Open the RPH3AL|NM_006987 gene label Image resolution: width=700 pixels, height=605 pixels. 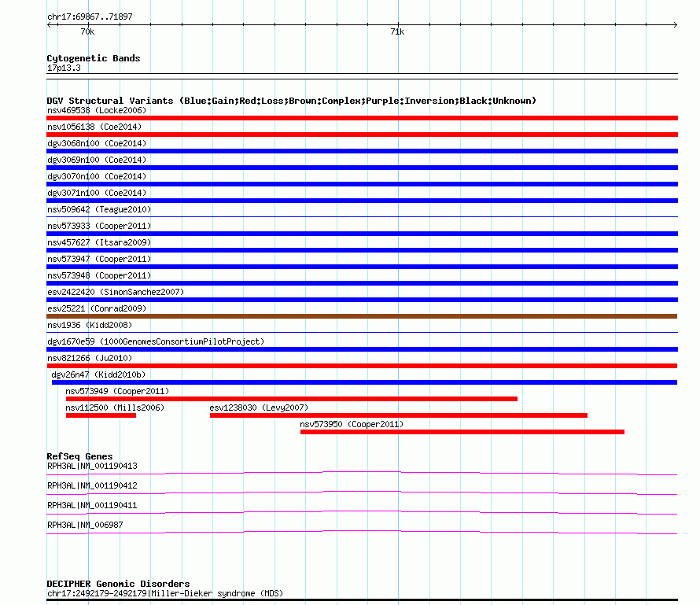(85, 525)
